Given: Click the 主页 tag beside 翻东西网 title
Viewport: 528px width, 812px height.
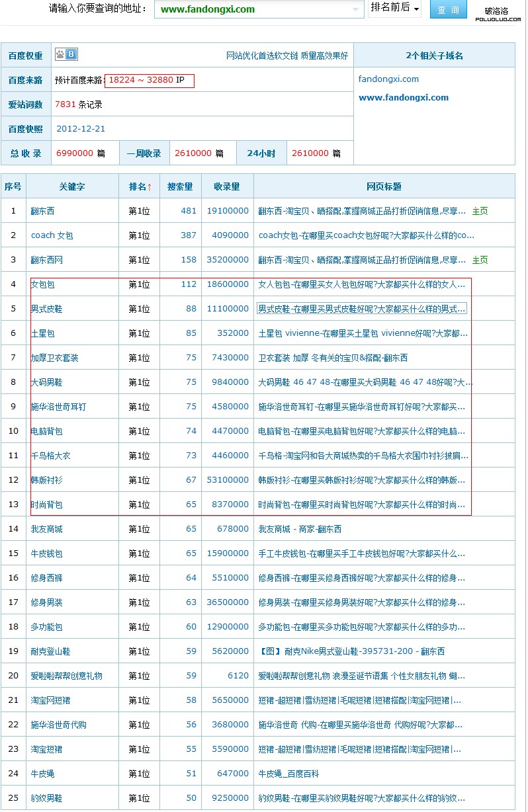Looking at the screenshot, I should 480,260.
